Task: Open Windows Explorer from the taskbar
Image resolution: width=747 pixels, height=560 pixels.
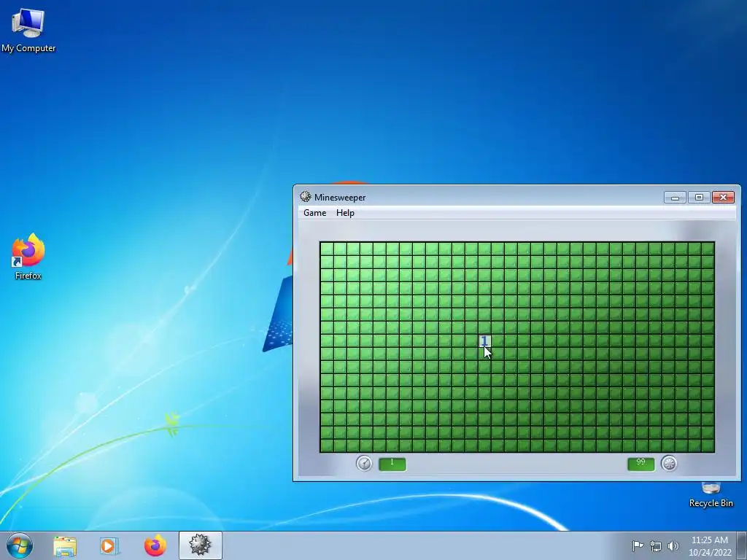Action: [65, 545]
